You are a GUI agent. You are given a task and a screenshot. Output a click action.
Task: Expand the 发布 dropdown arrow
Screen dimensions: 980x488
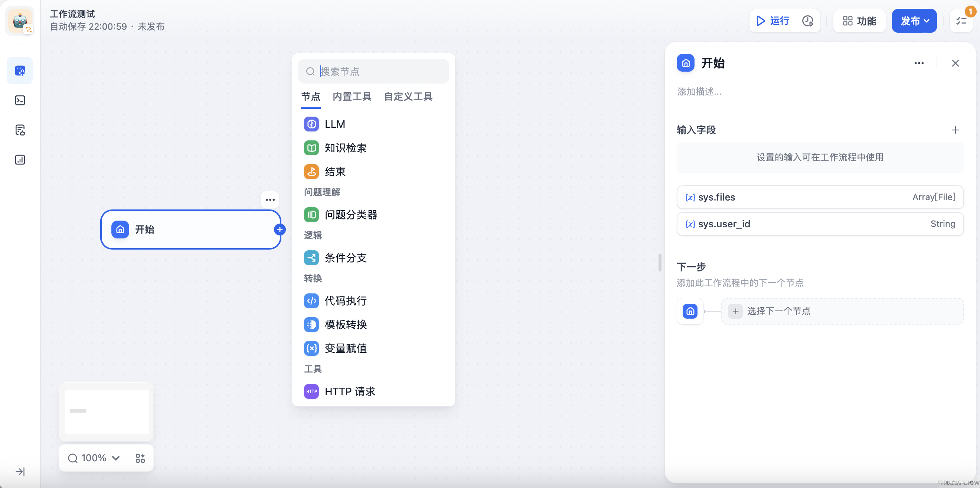point(927,21)
